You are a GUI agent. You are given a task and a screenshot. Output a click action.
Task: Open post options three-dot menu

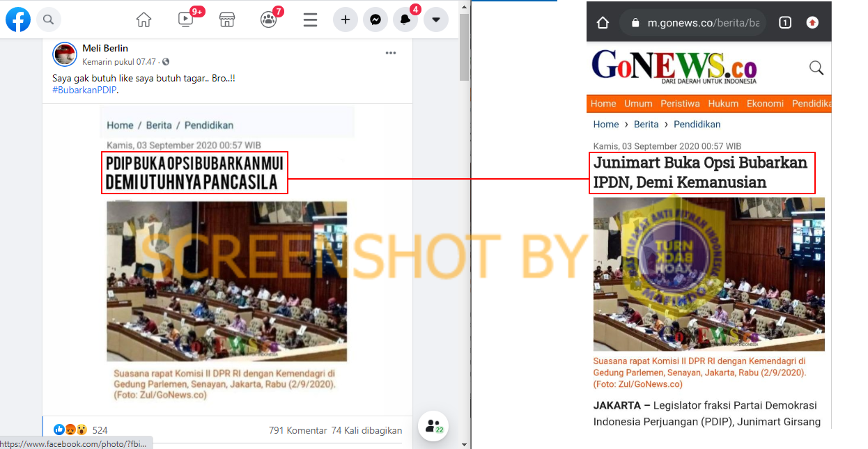(391, 53)
